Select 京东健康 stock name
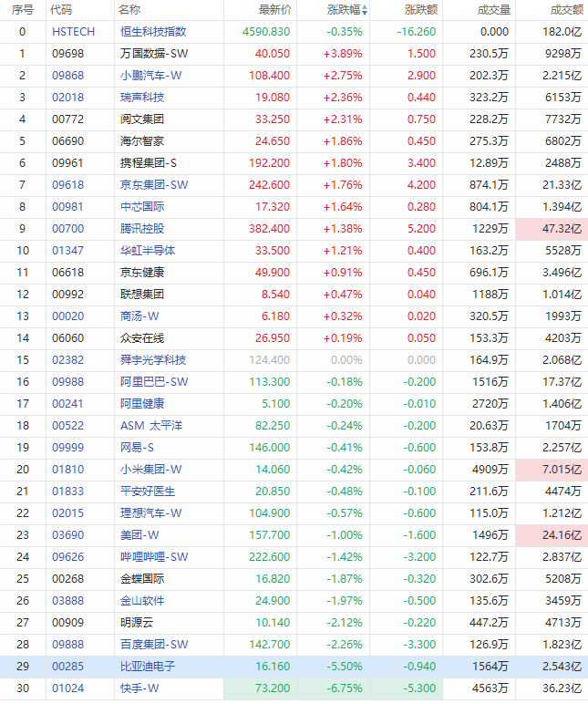Screen dimensions: 588x704 click(142, 273)
